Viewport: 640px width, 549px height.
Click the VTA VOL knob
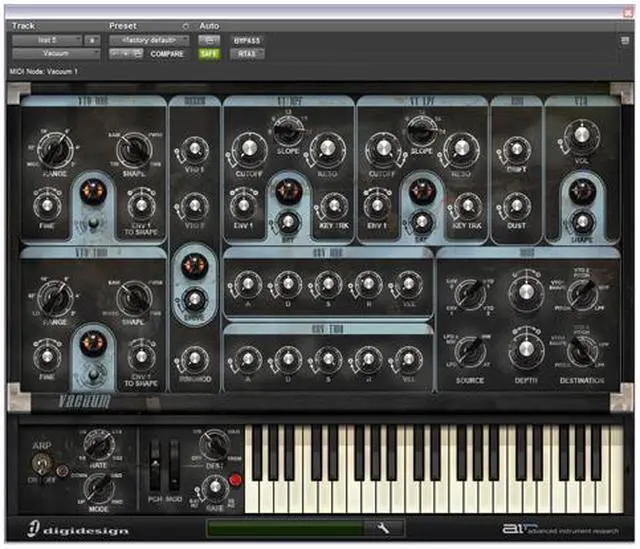[x=582, y=135]
